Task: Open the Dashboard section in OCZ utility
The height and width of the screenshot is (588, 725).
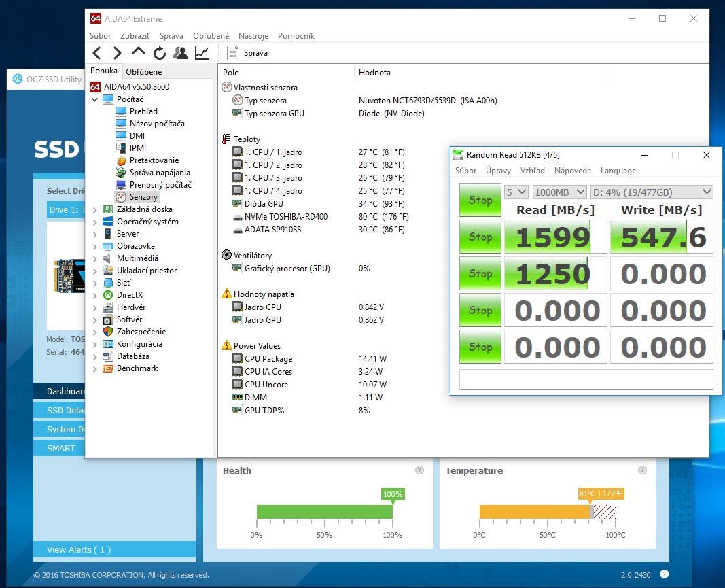Action: (x=59, y=392)
